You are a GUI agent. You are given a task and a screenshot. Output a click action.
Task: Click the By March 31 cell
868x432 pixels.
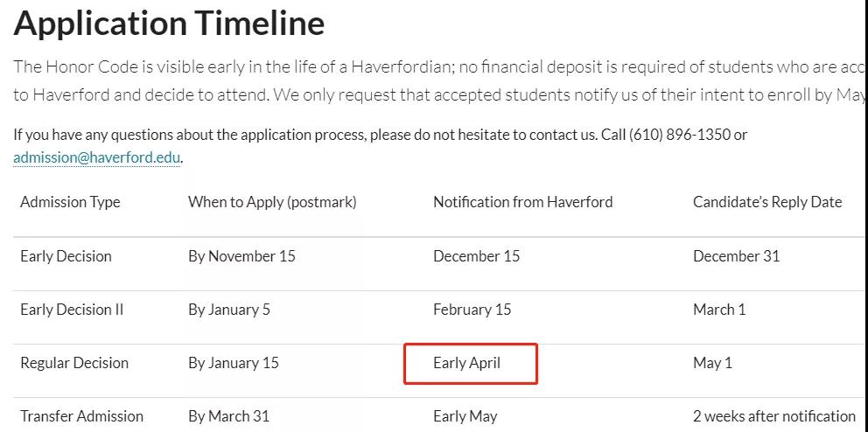click(228, 416)
